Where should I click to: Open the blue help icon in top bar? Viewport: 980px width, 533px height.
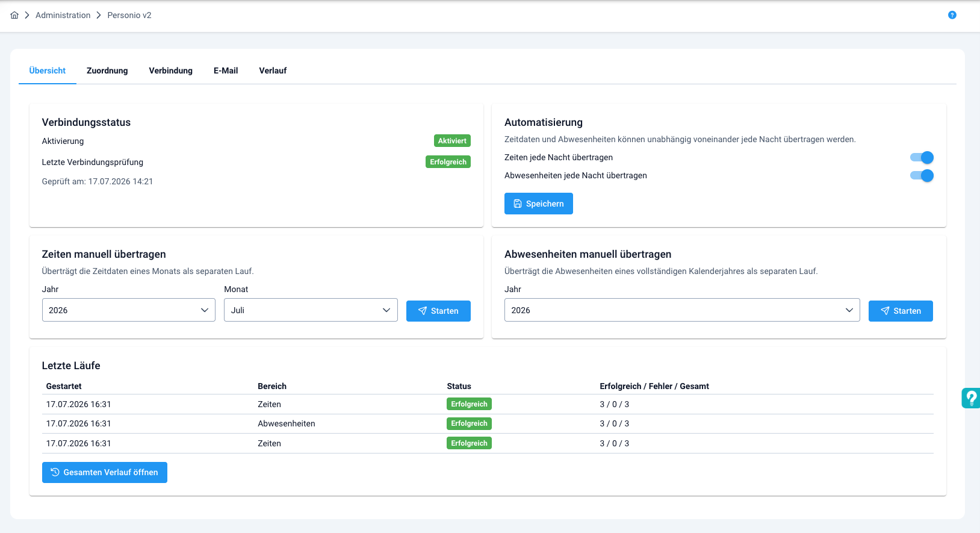pyautogui.click(x=952, y=15)
